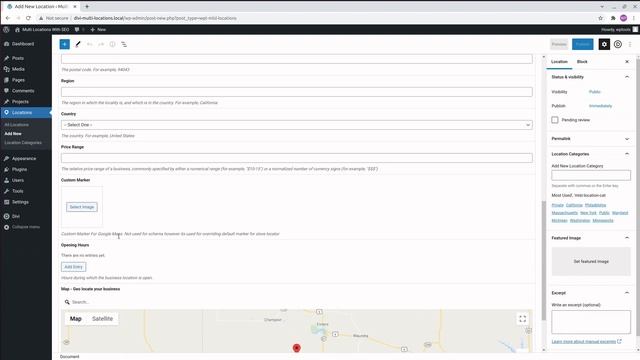Click the Redo arrow in editor toolbar
Screen dimensions: 640x360
pyautogui.click(x=101, y=44)
